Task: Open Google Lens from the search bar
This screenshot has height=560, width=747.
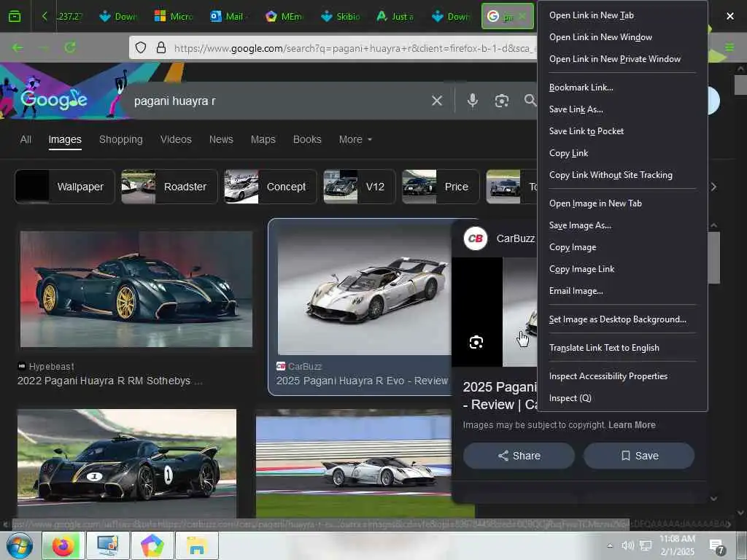Action: coord(501,101)
